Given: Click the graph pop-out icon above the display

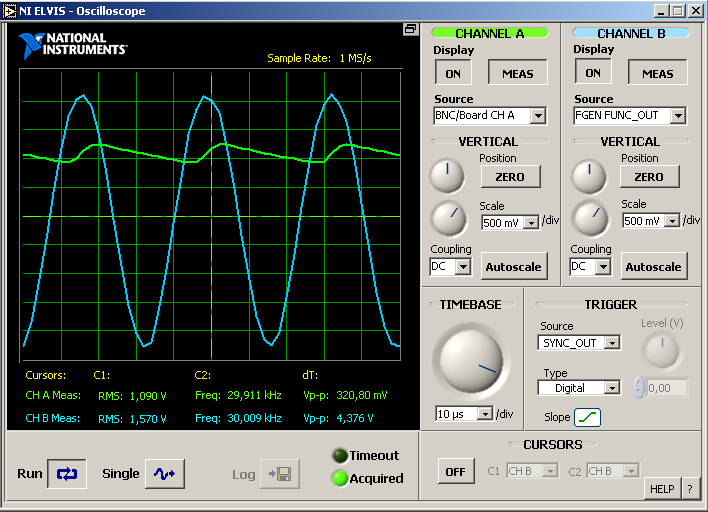Looking at the screenshot, I should pos(410,29).
